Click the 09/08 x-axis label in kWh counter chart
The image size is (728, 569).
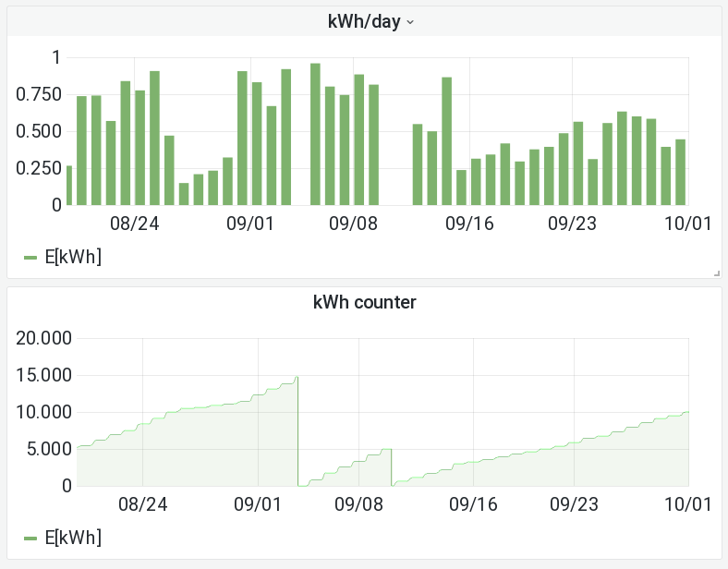click(358, 504)
